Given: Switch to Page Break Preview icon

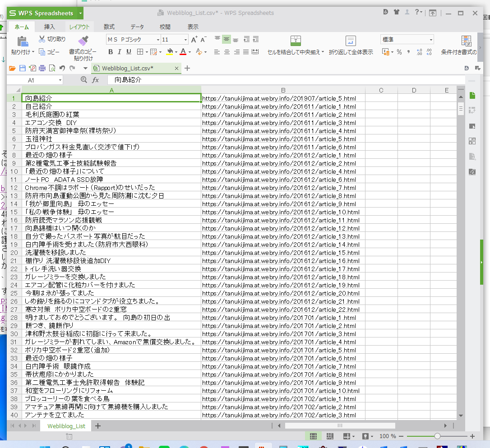Looking at the screenshot, I should 330,436.
